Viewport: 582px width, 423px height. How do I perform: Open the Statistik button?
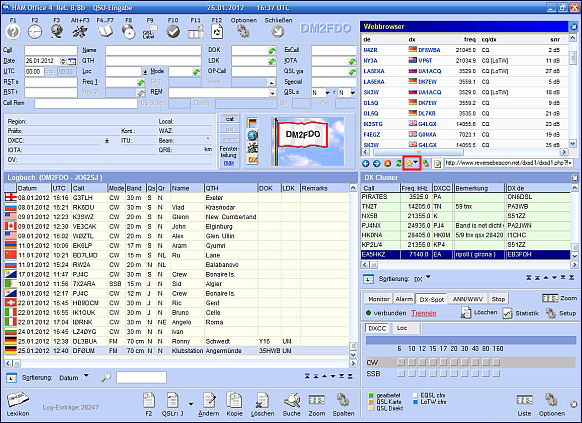[x=520, y=313]
